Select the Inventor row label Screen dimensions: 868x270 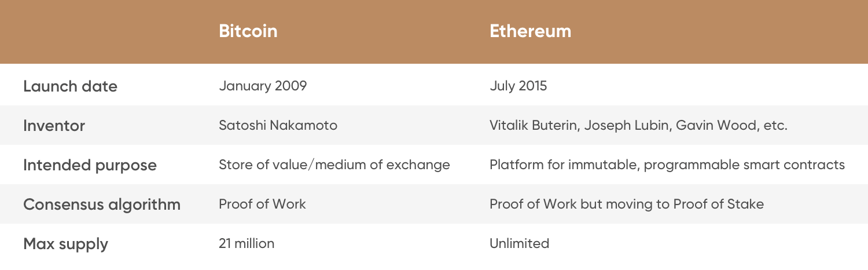[54, 125]
